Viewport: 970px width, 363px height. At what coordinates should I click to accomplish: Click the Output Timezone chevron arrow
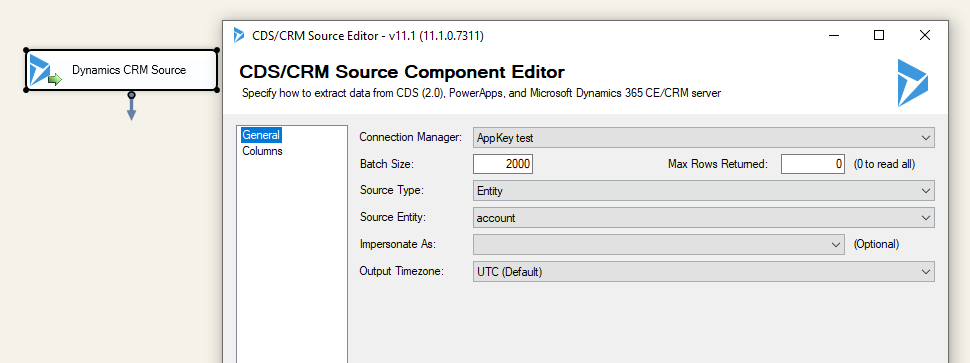(925, 271)
